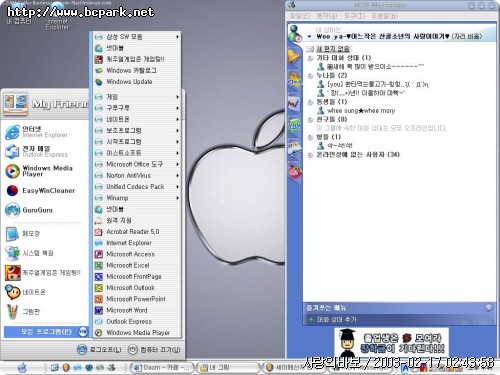Open 도구(T) menu in MSN Messenger

point(354,16)
